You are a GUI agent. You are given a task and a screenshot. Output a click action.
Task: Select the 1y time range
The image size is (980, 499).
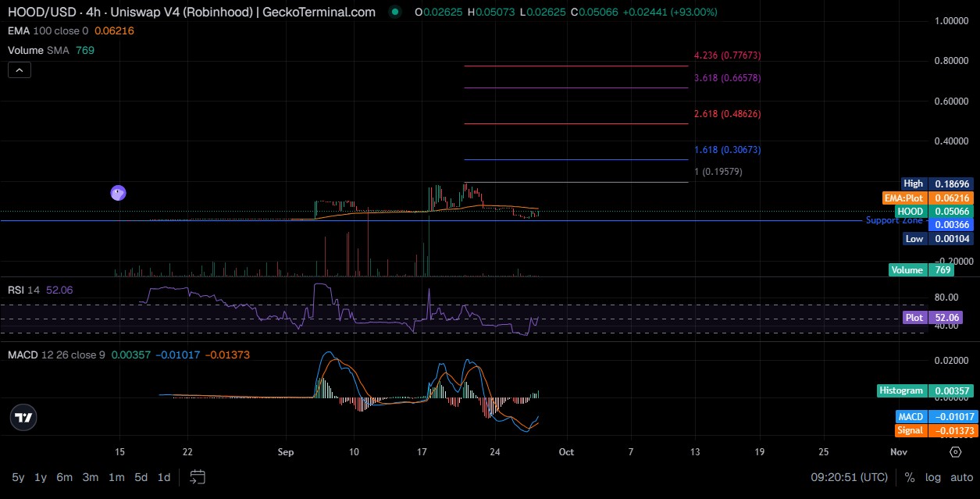coord(41,476)
